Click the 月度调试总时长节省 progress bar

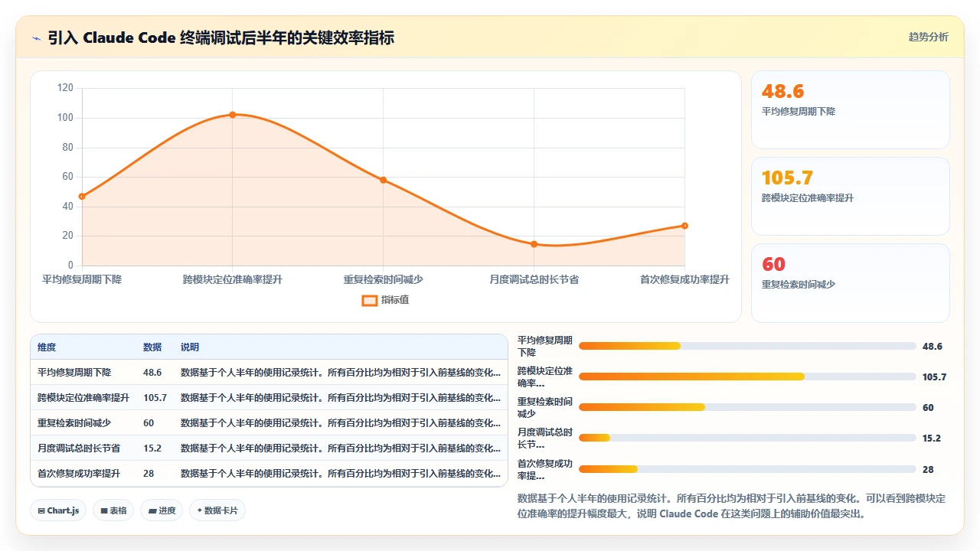click(747, 438)
